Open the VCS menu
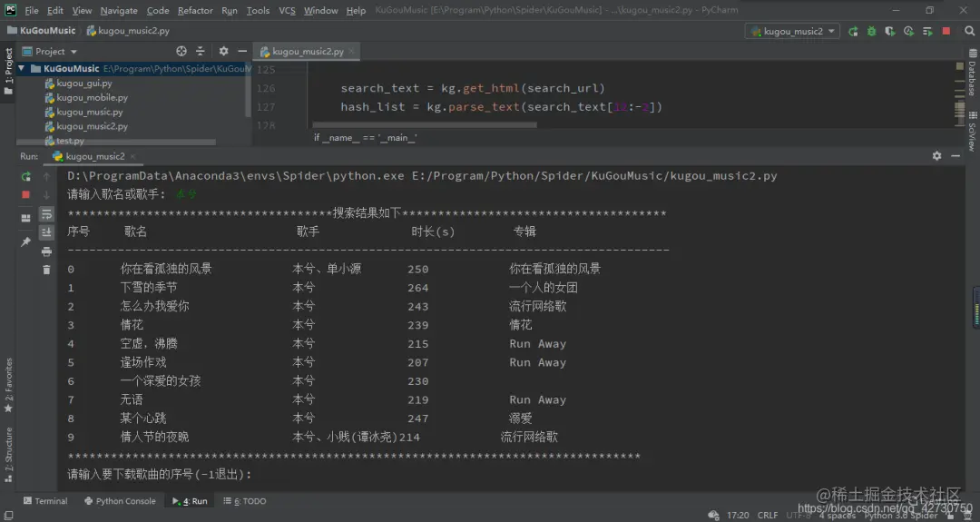The image size is (980, 522). 287,11
